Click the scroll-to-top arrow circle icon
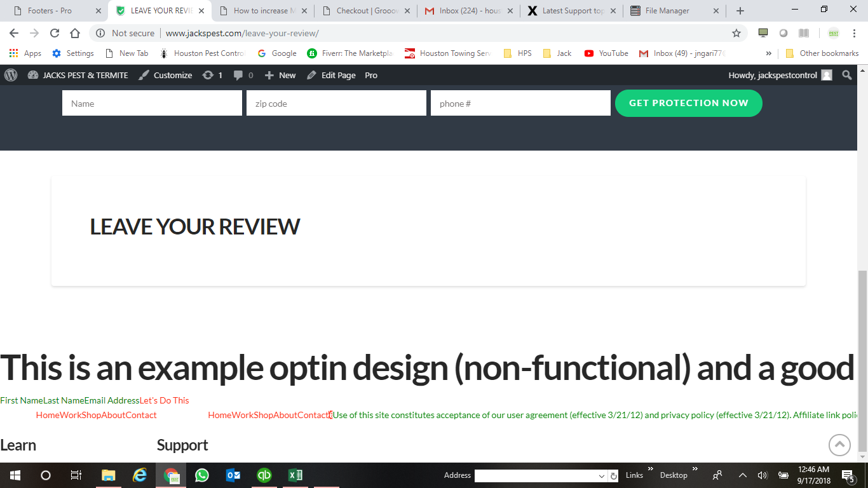Viewport: 868px width, 488px height. coord(839,445)
